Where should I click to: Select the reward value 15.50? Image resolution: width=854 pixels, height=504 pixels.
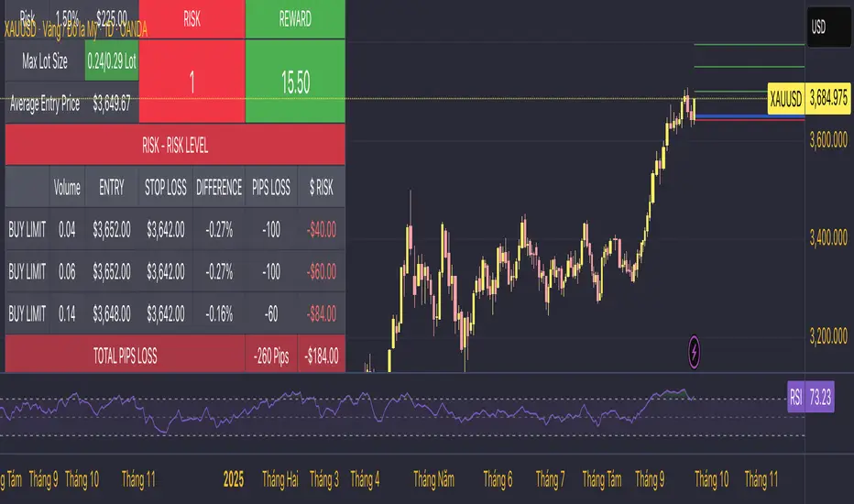(295, 82)
